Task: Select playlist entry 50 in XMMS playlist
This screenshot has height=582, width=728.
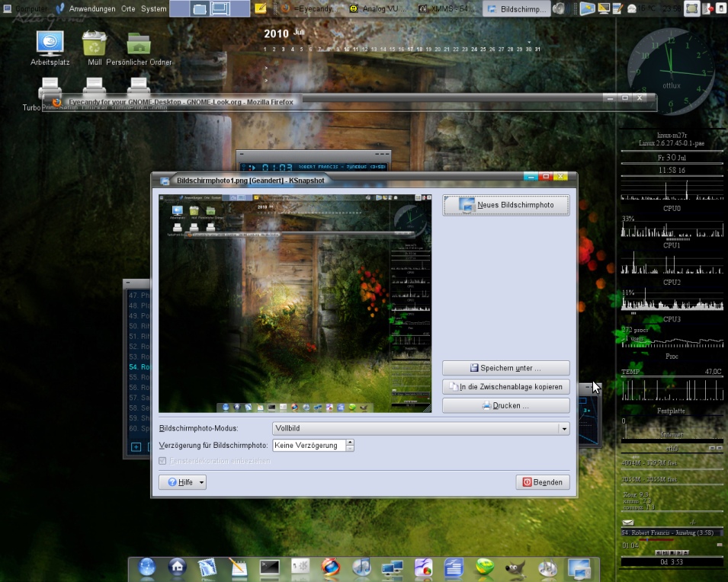Action: tap(140, 326)
